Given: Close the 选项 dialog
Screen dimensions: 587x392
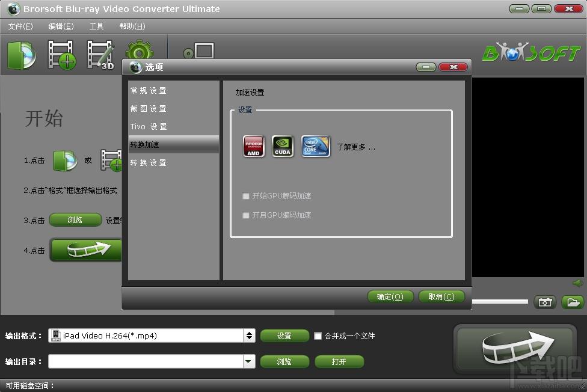Looking at the screenshot, I should pos(453,67).
